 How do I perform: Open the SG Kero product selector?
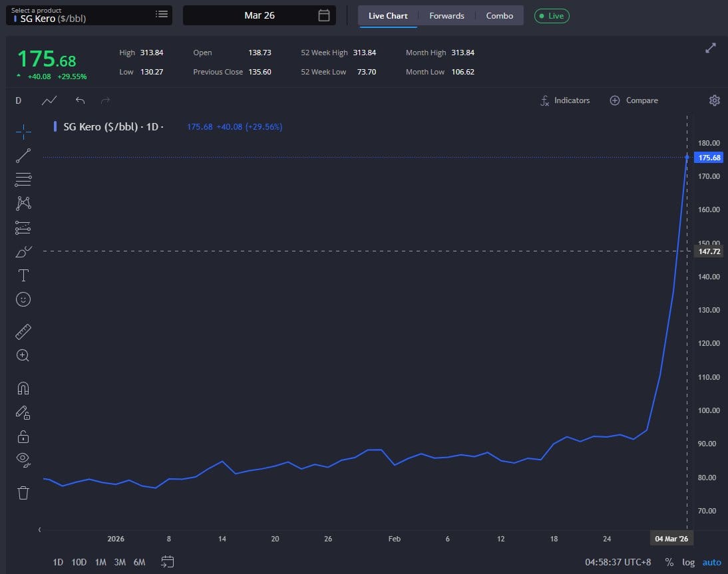[89, 15]
